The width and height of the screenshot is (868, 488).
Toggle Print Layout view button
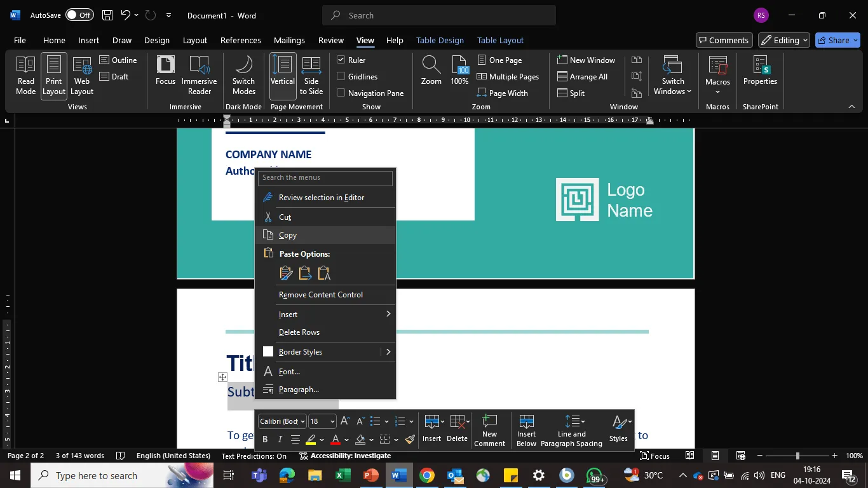point(54,76)
